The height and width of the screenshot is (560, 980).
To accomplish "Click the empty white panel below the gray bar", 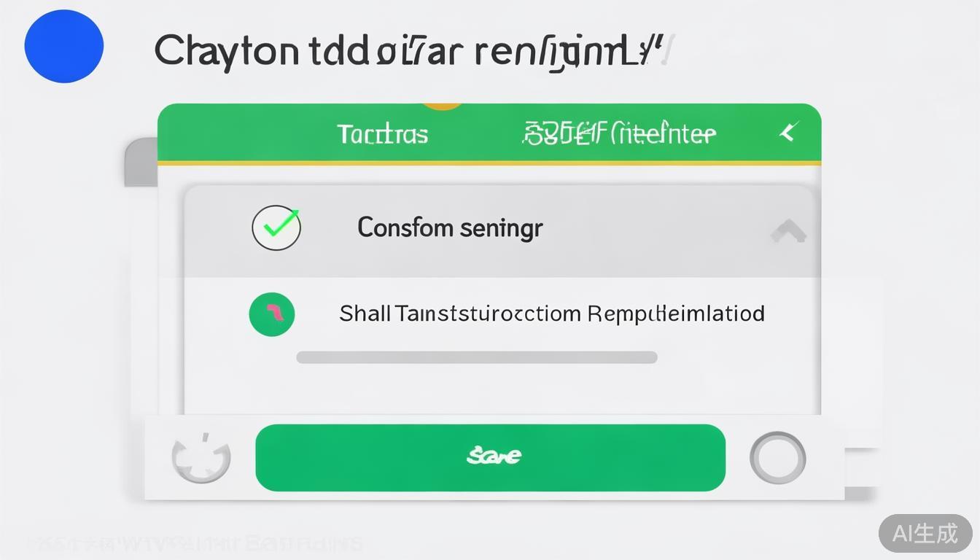I will 502,390.
